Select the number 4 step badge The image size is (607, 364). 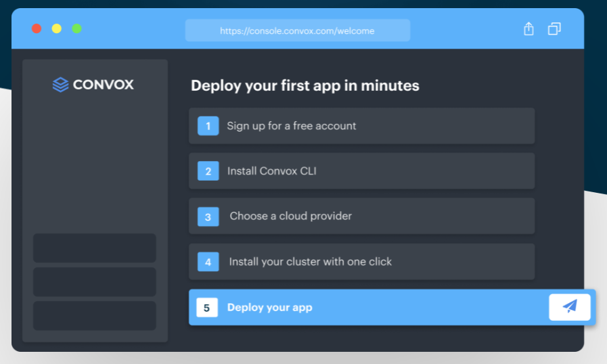(208, 262)
